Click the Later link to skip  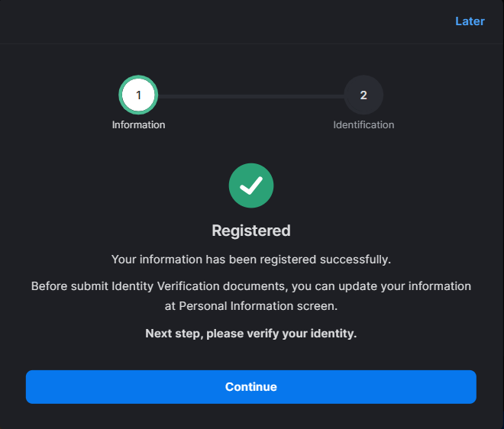[x=470, y=21]
